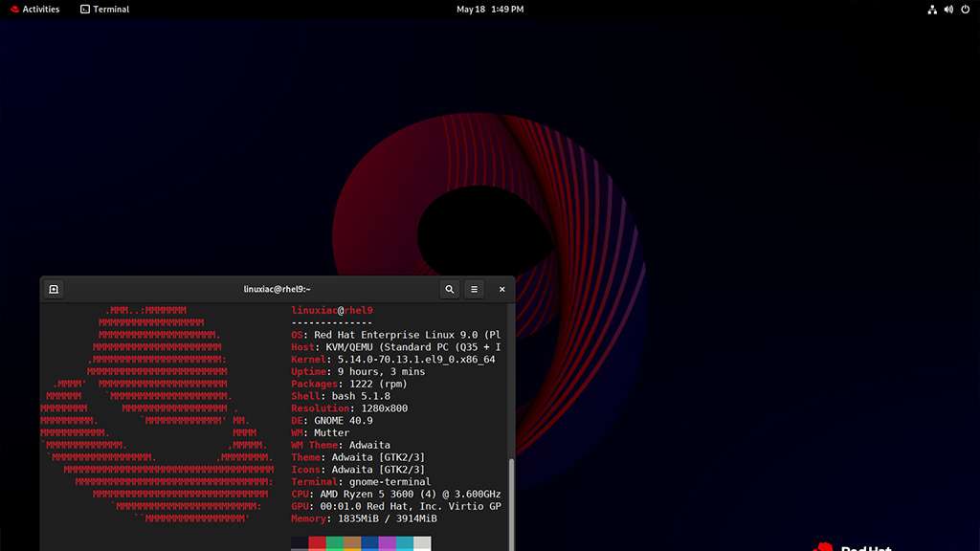
Task: Click the Icons Adwaita line
Action: (358, 470)
